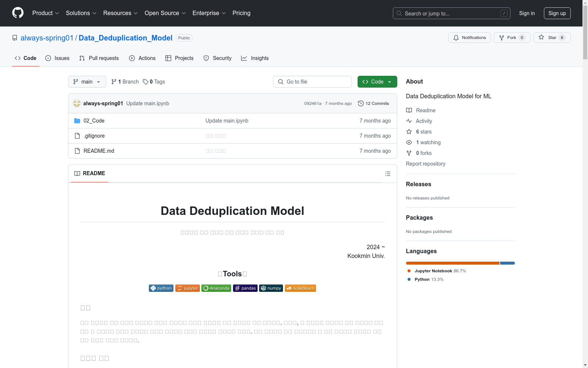Switch to the Security tab
This screenshot has height=368, width=588.
(218, 58)
